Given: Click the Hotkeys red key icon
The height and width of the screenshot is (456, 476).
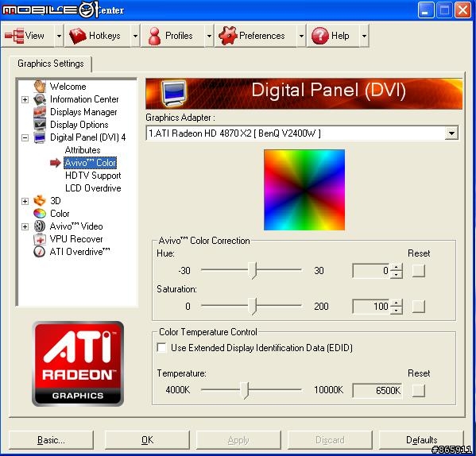Looking at the screenshot, I should (x=78, y=36).
